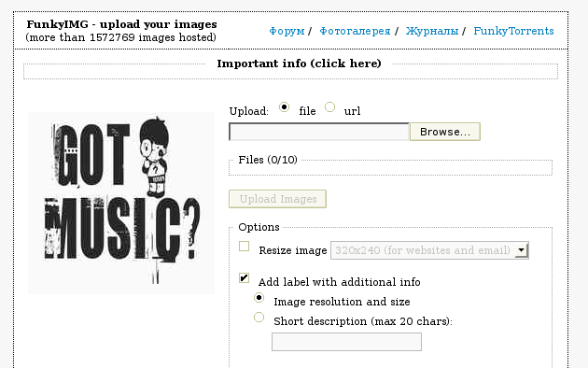Click the Files (0/10) list area
The width and height of the screenshot is (588, 368).
pyautogui.click(x=390, y=168)
